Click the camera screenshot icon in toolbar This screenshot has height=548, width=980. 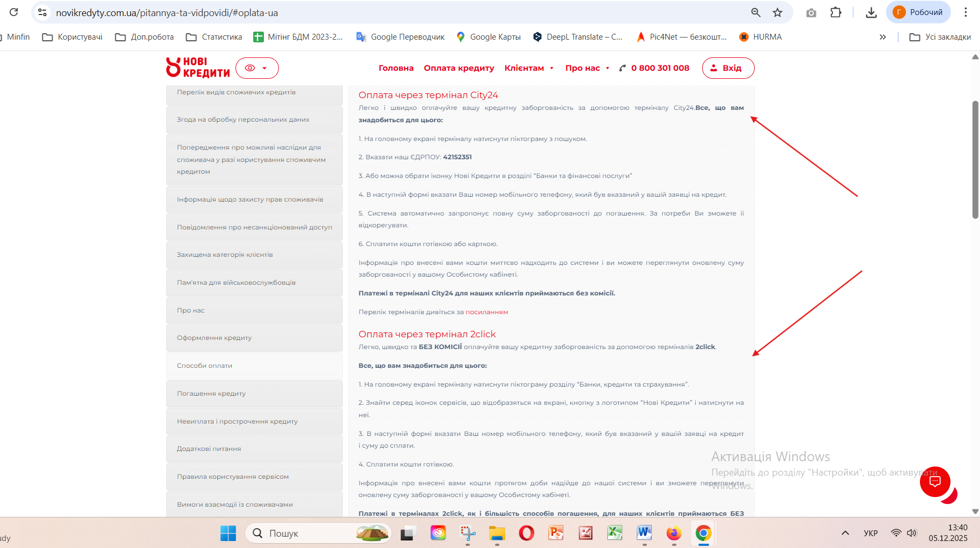click(811, 12)
